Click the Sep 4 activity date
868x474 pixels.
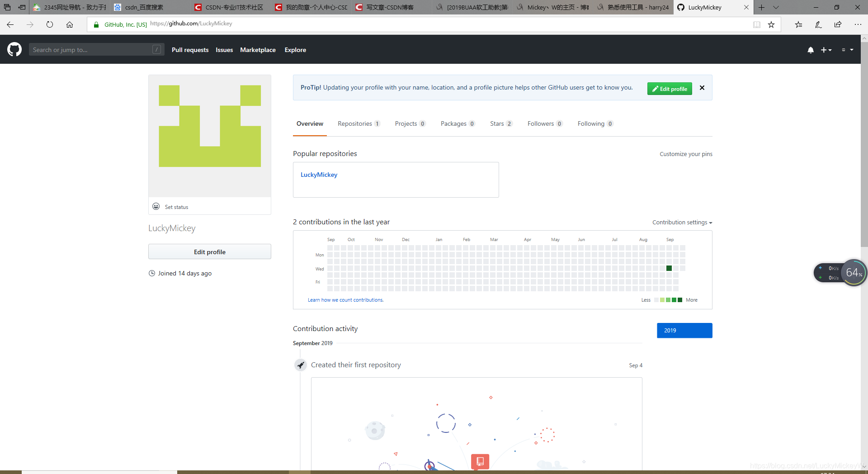pyautogui.click(x=636, y=365)
